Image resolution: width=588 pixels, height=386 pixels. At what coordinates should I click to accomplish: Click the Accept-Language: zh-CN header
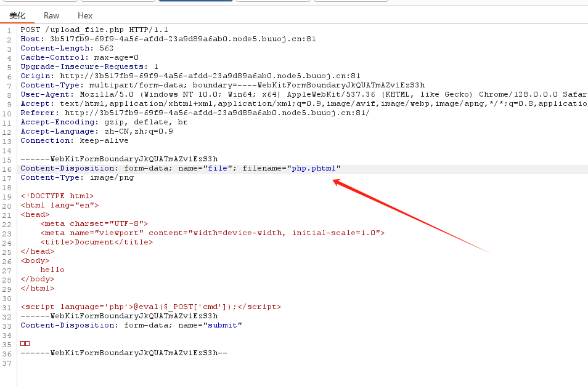click(x=97, y=131)
